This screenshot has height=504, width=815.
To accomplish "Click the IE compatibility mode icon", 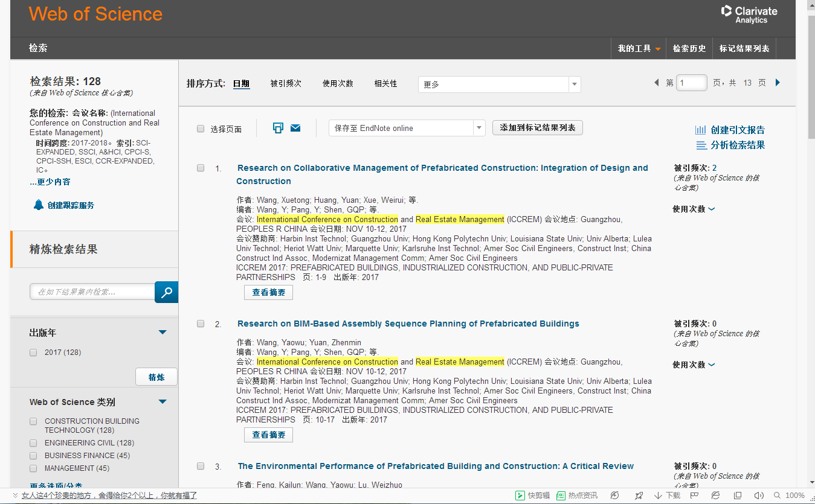I will 716,496.
